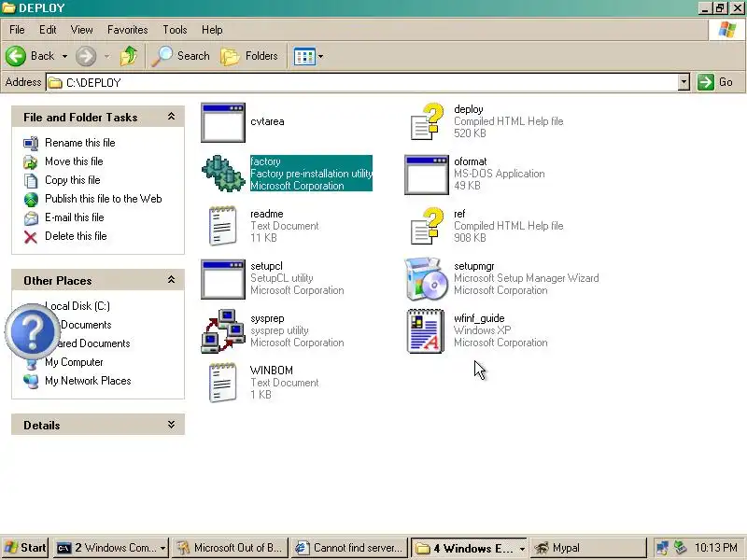Click the My Network Places icon
Viewport: 747px width, 560px height.
31,381
